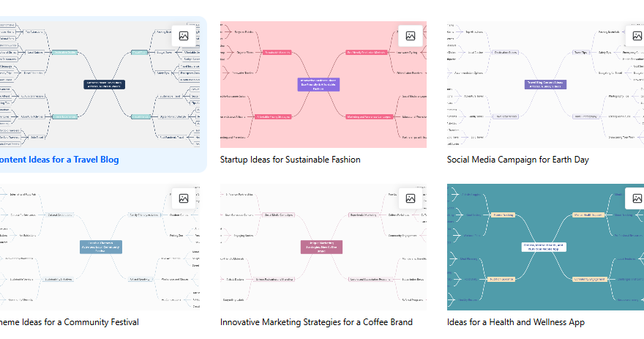Click 'Innovative Marketing Strategies for a Coffee Brand' title

316,322
